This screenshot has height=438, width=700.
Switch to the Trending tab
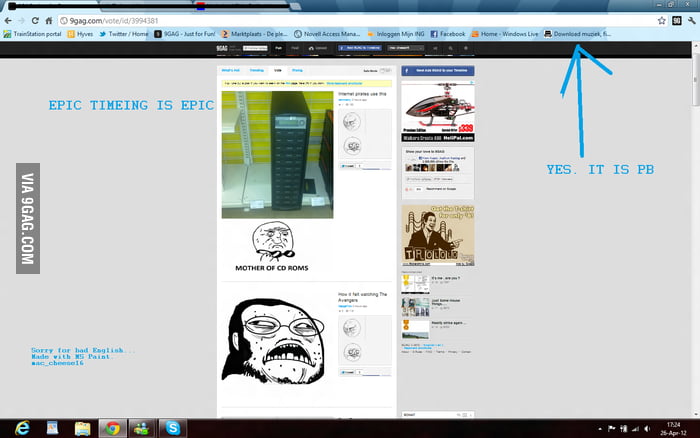click(257, 71)
